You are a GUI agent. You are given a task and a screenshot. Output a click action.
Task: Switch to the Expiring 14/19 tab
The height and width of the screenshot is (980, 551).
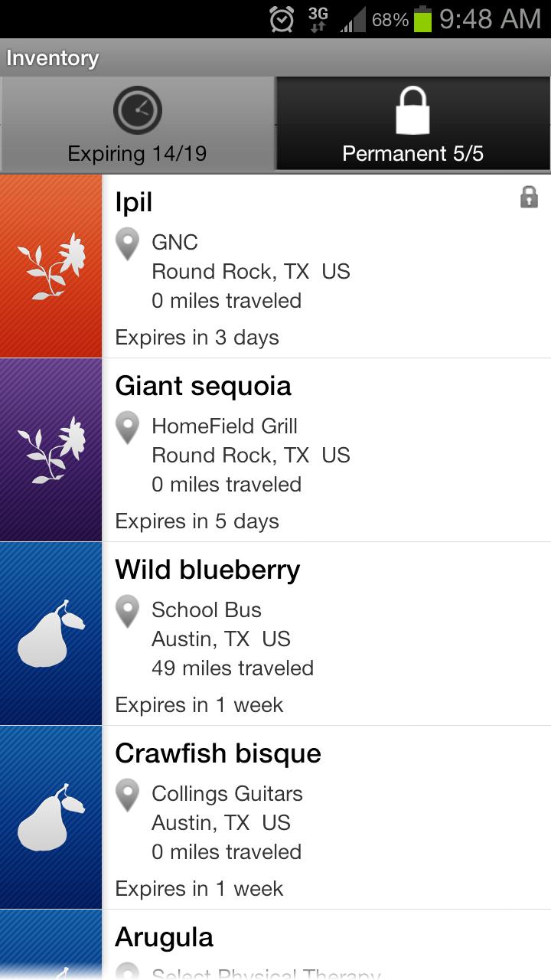click(137, 125)
